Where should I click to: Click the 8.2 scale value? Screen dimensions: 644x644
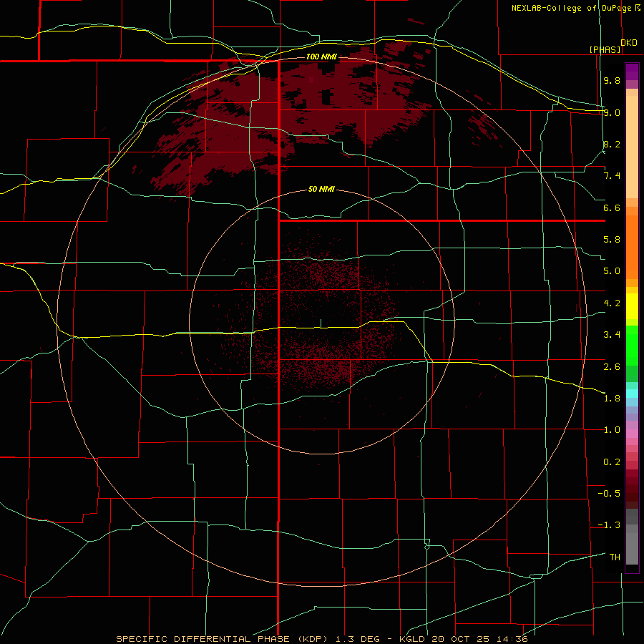click(x=612, y=144)
